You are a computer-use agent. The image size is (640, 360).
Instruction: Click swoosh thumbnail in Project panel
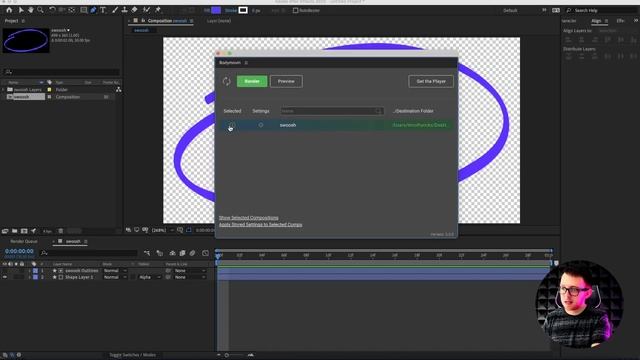coord(26,40)
